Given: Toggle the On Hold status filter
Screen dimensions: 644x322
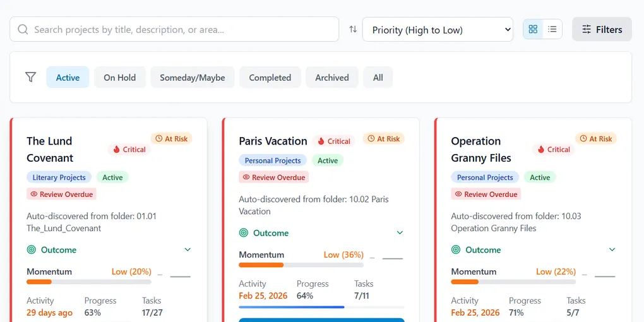Looking at the screenshot, I should click(119, 77).
